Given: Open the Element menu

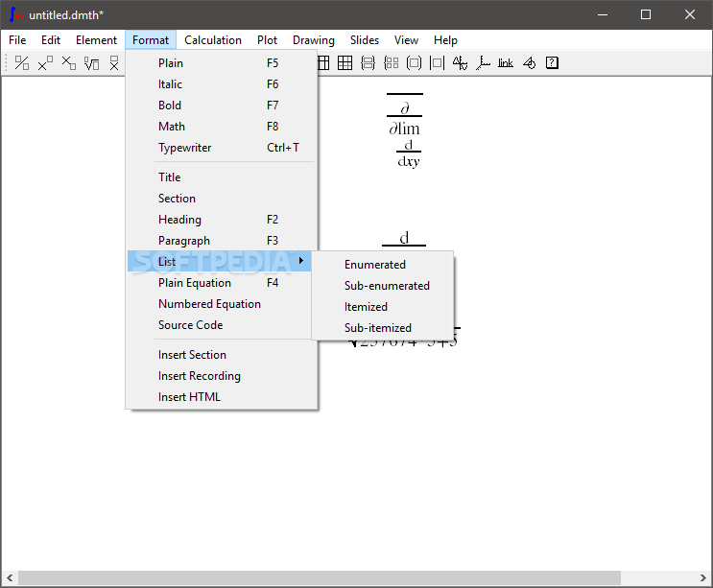Looking at the screenshot, I should 96,40.
